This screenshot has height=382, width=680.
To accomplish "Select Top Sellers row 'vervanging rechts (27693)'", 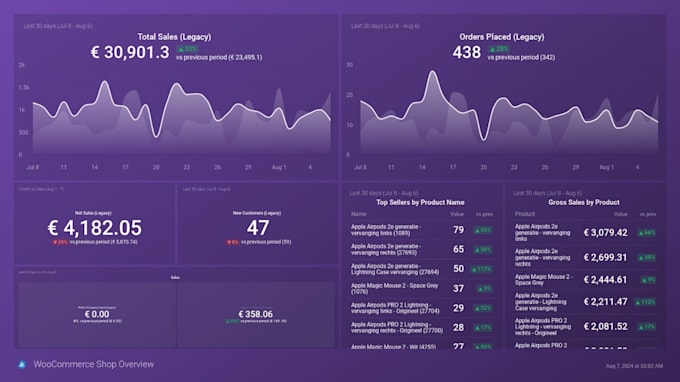I will tap(422, 249).
